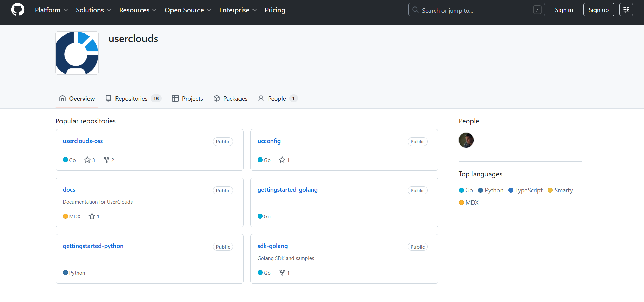Click the userclouds organization logo
Screen dimensions: 644x302
coord(77,53)
